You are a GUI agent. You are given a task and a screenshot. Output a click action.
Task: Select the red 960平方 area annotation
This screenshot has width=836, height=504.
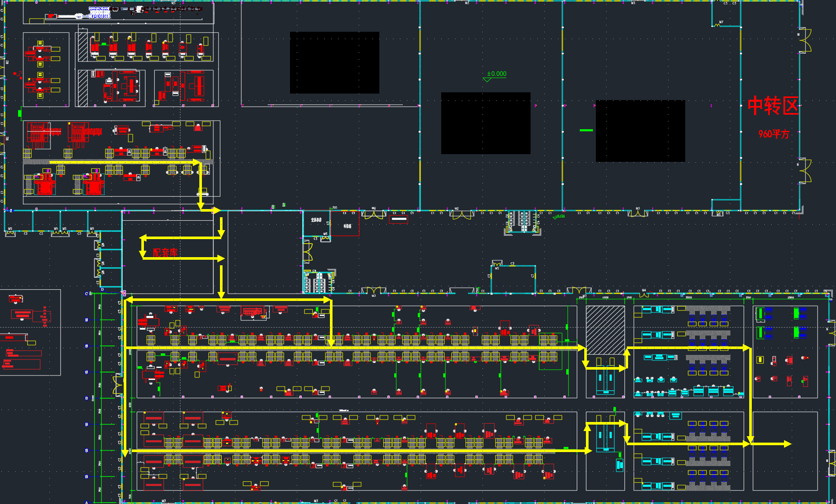[x=773, y=134]
